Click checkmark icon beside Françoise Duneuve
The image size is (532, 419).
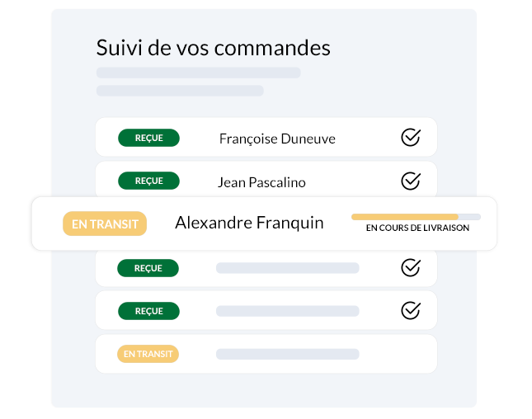[x=411, y=138]
